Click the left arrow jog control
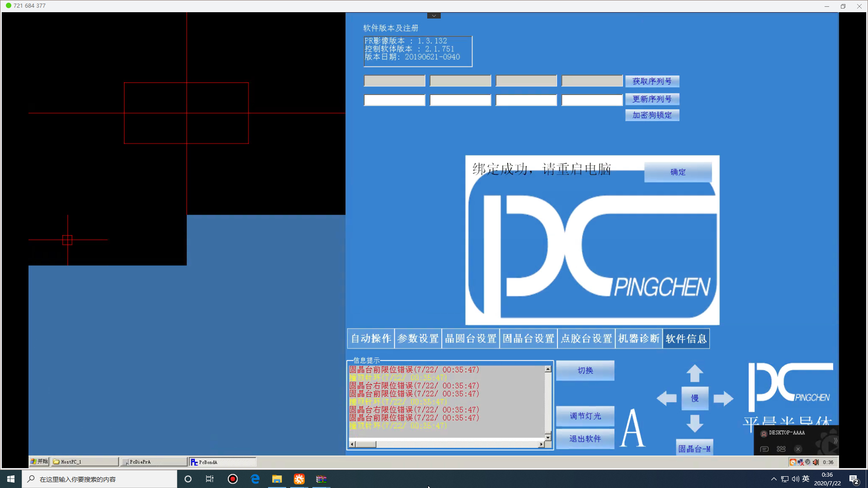868x488 pixels. 666,398
